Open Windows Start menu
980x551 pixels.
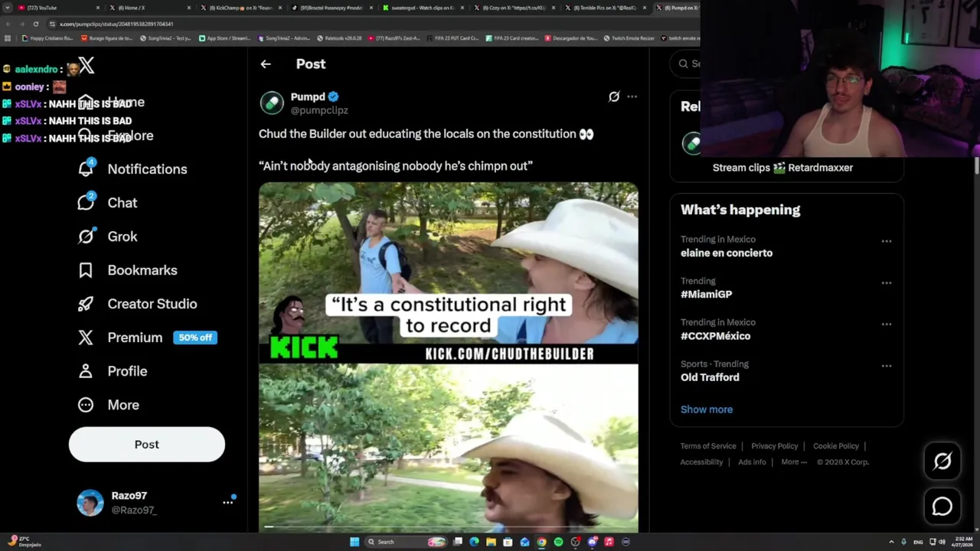click(x=354, y=542)
